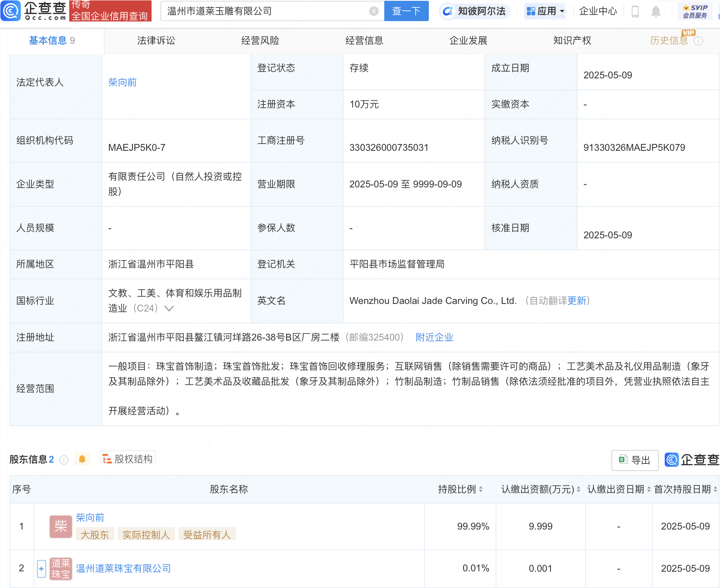
Task: Open the 应用 dropdown menu
Action: (545, 11)
